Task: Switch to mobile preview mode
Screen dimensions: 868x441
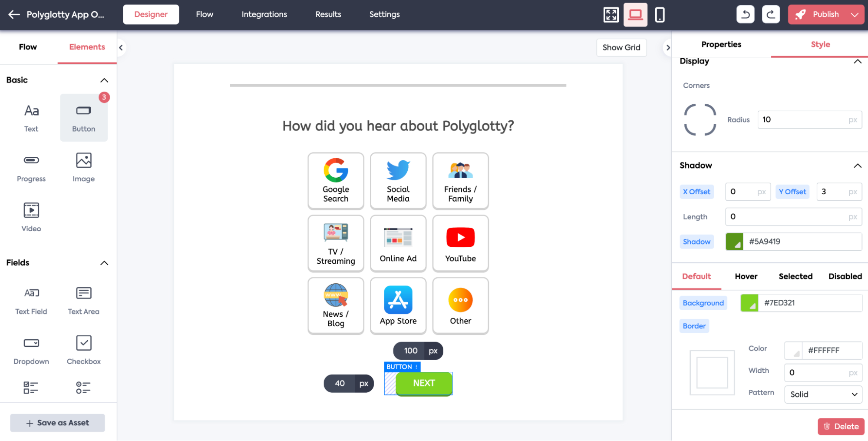Action: tap(660, 14)
